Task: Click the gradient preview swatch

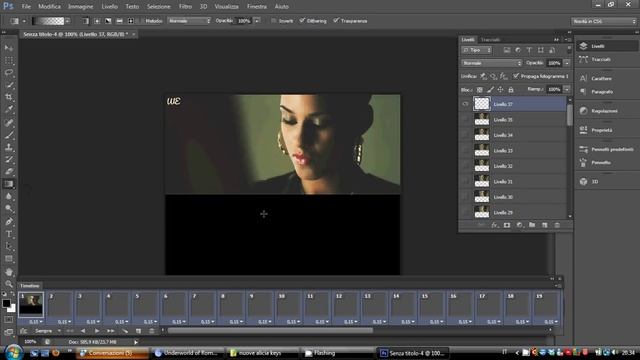Action: pos(48,21)
